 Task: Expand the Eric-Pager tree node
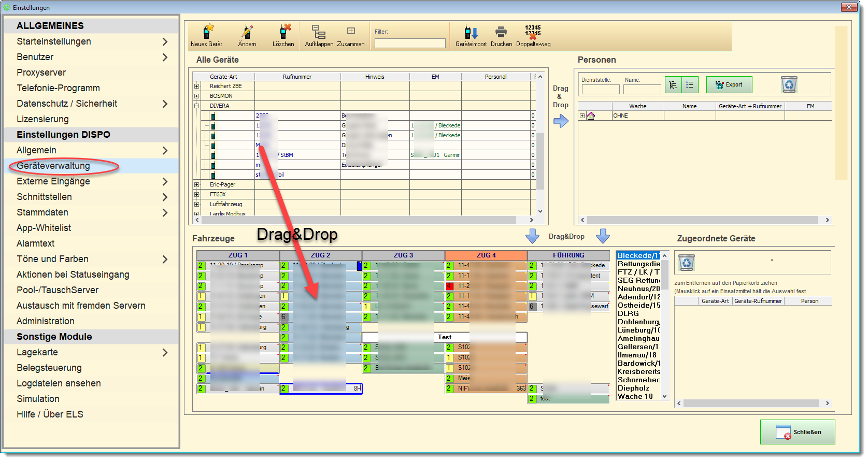(x=197, y=185)
